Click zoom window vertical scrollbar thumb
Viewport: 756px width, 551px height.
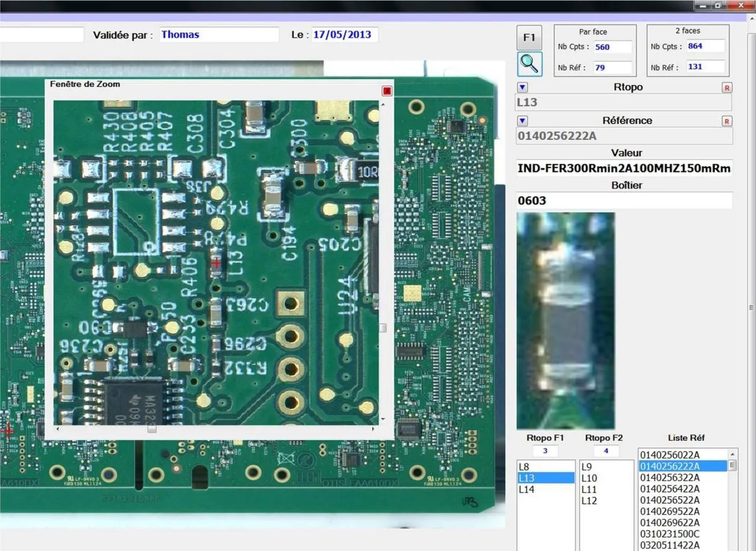[383, 328]
